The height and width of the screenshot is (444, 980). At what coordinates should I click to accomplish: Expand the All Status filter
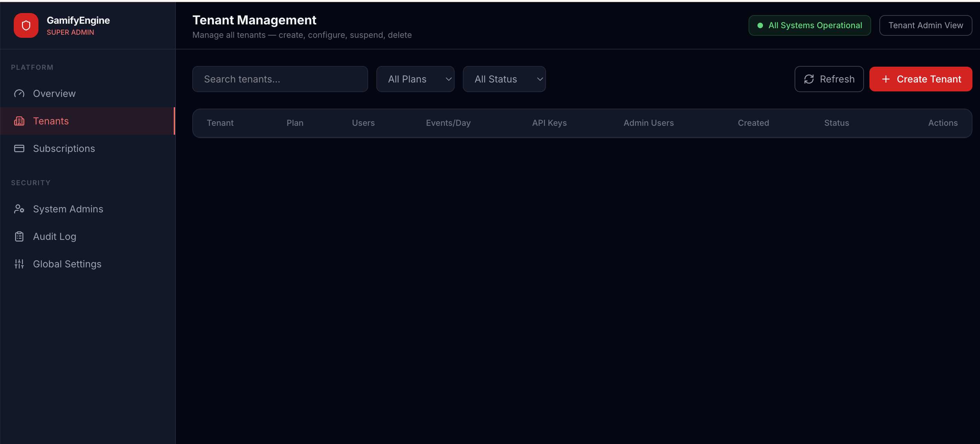504,79
